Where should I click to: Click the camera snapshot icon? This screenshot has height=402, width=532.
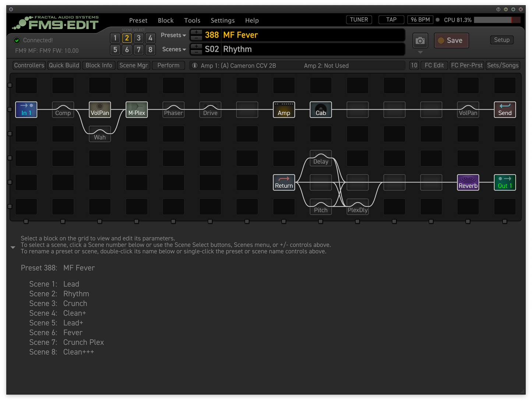click(420, 41)
